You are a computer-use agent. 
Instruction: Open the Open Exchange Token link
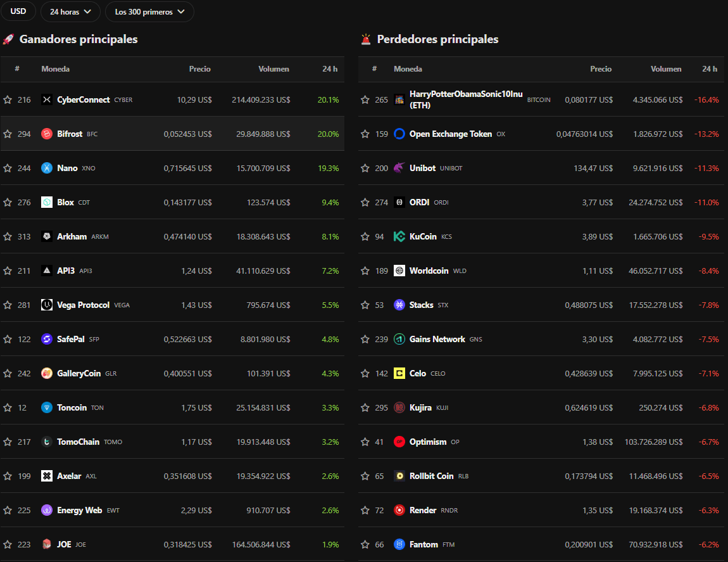coord(450,134)
